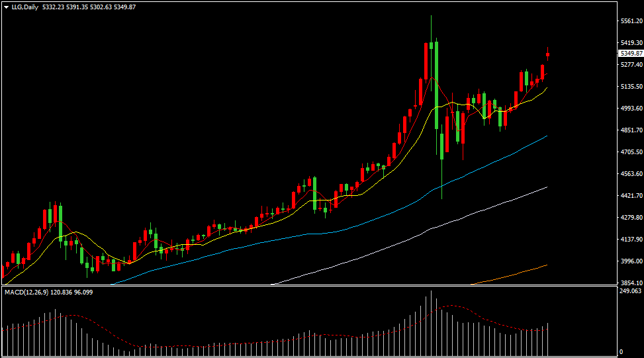This screenshot has width=644, height=358.
Task: Click the divider between price and MACD panes
Action: [310, 286]
